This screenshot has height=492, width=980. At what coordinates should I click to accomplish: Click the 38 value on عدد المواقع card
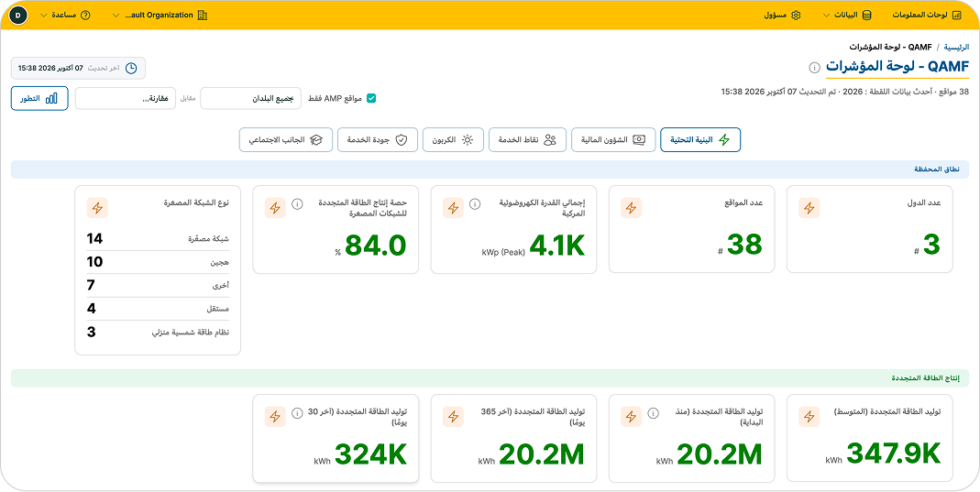tap(744, 246)
